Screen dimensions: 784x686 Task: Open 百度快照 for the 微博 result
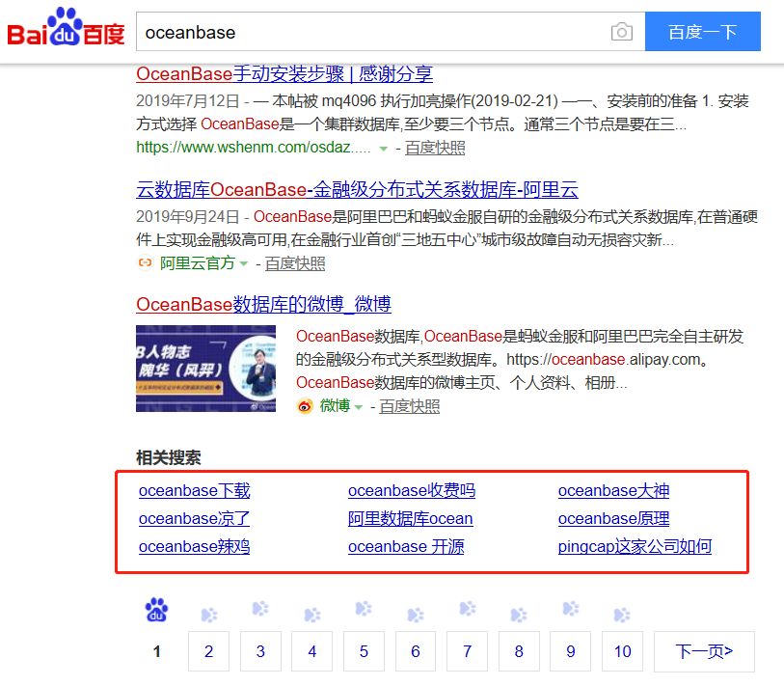[410, 406]
